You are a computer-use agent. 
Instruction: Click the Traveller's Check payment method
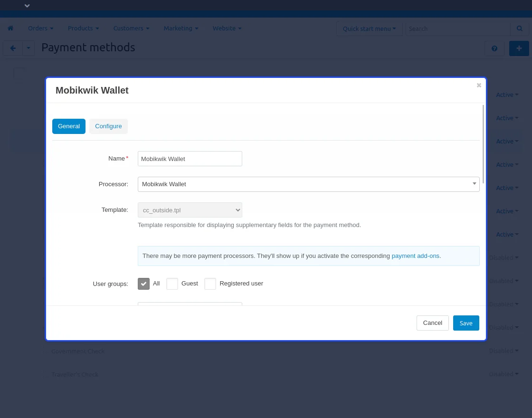pyautogui.click(x=75, y=375)
